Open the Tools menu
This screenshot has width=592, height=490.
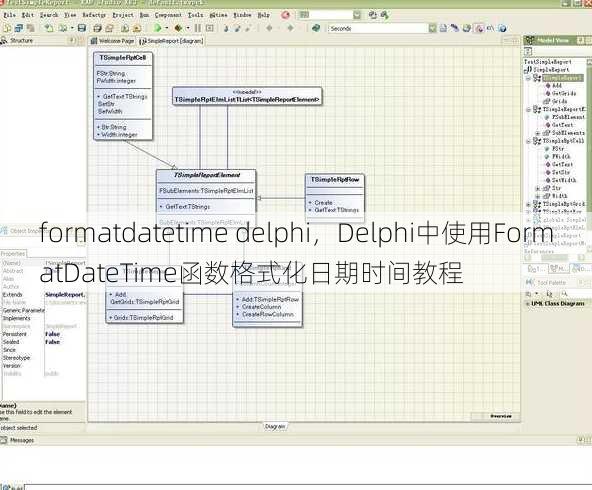point(196,15)
